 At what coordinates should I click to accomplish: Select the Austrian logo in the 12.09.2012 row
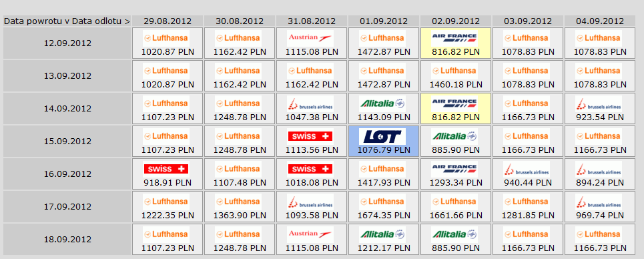[x=310, y=38]
